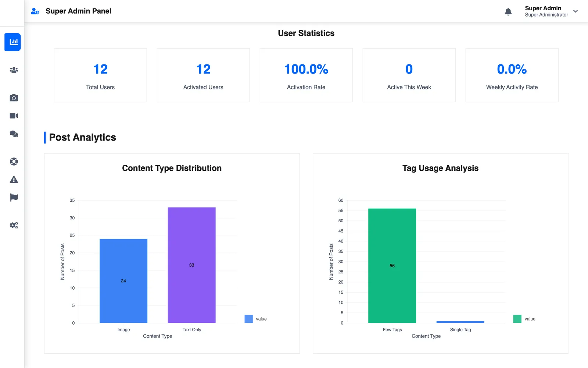Click the green value legend swatch
Viewport: 588px width, 368px height.
[517, 319]
